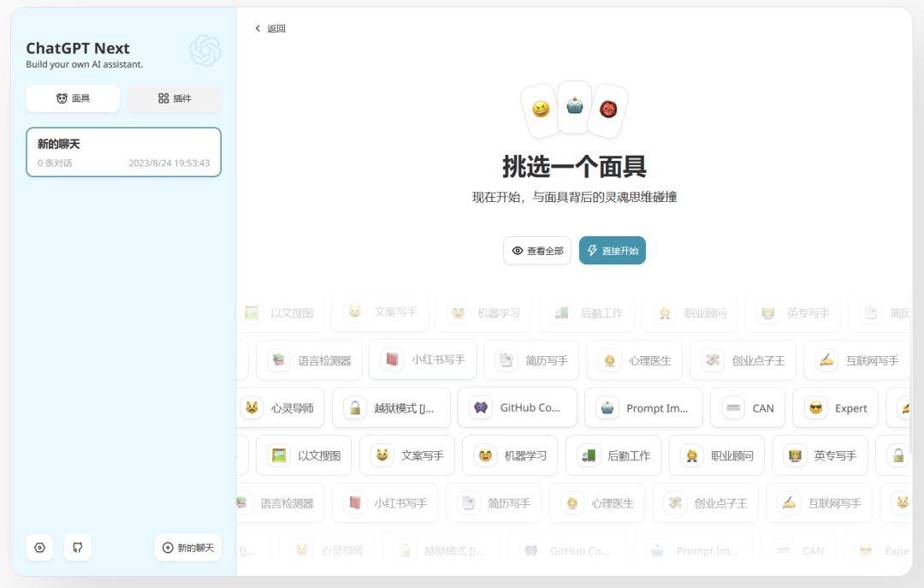The height and width of the screenshot is (588, 924).
Task: Pick the bright Expert sunglasses mask
Action: point(836,408)
